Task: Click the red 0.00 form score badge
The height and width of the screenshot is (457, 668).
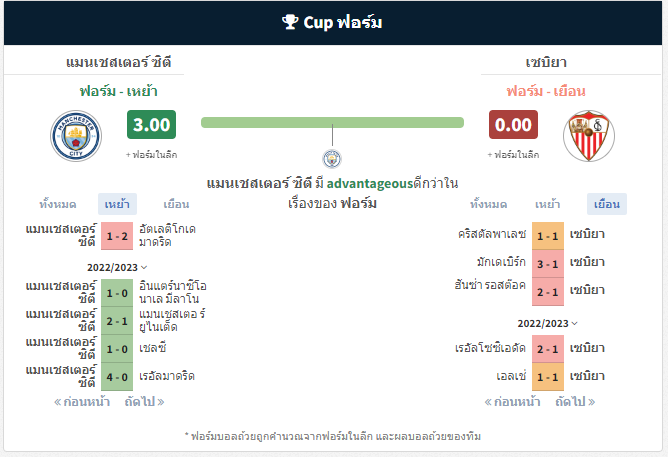Action: (513, 124)
